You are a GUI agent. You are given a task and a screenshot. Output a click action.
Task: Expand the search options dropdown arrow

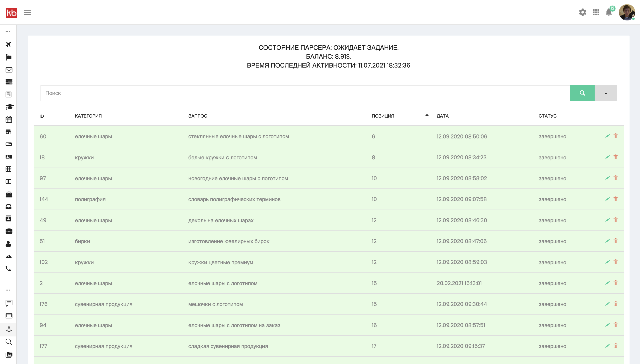(x=606, y=93)
